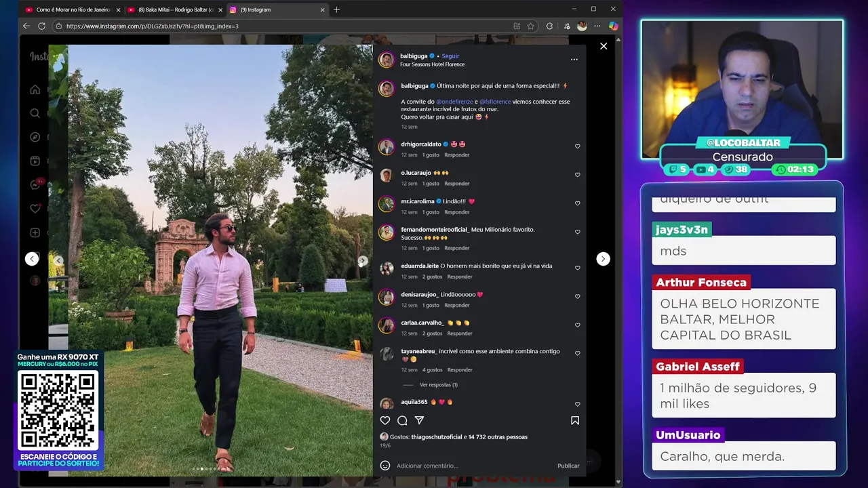The width and height of the screenshot is (868, 488).
Task: Like mr.icarolima's comment
Action: [578, 203]
